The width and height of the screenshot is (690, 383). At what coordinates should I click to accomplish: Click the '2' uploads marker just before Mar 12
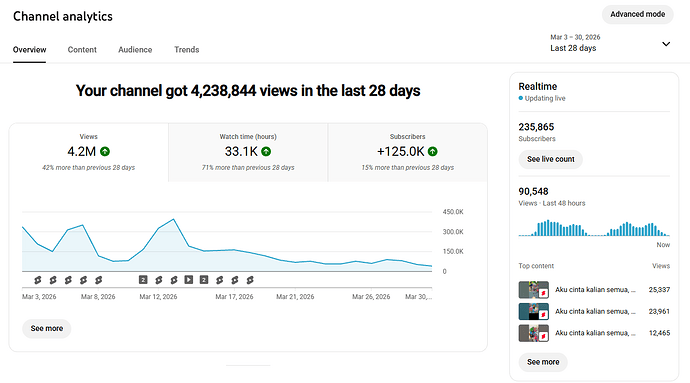(x=143, y=280)
